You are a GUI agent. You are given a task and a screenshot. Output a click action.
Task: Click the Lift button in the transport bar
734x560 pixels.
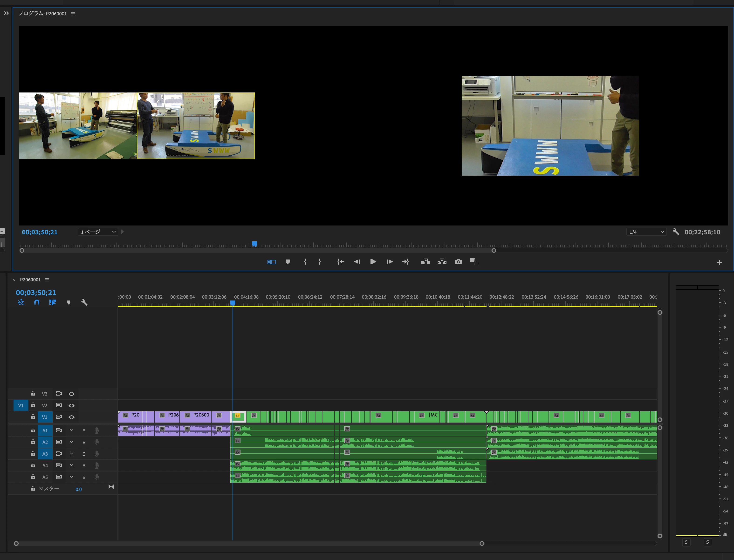tap(425, 262)
